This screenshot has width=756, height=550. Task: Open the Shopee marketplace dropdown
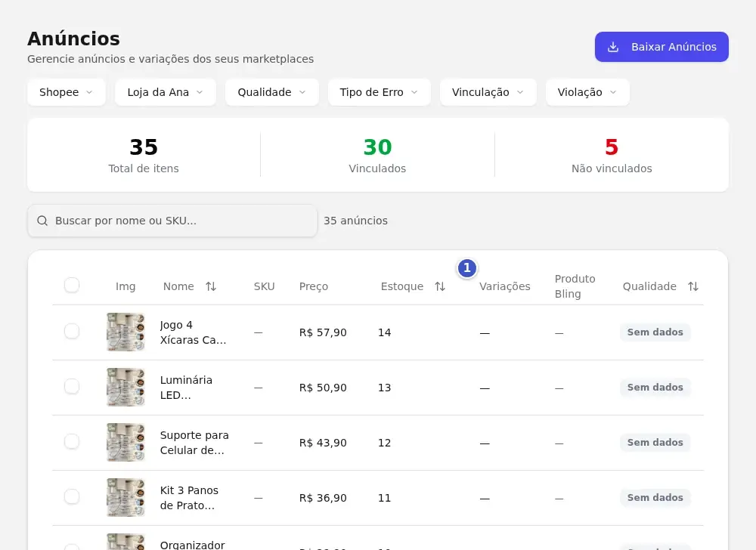click(66, 92)
